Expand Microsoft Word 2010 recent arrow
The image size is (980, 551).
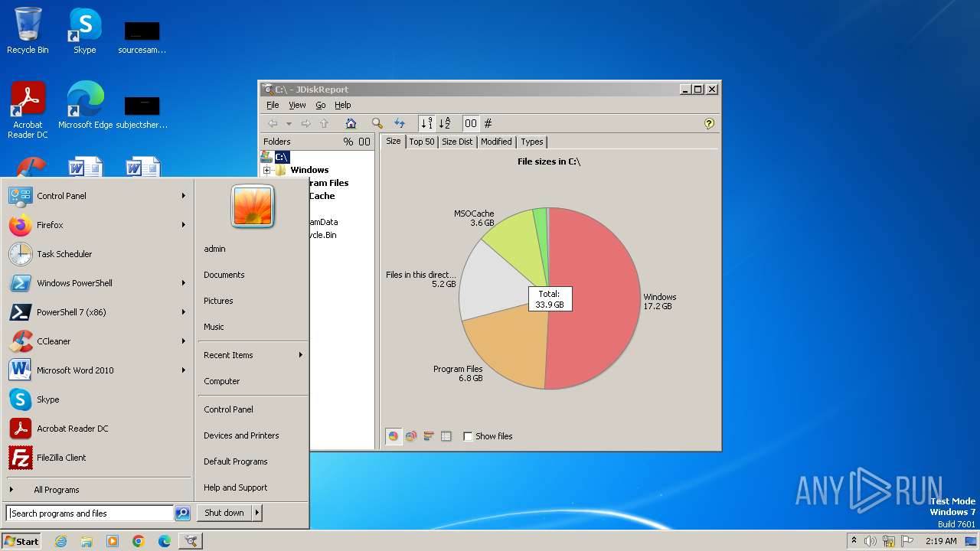pyautogui.click(x=184, y=370)
